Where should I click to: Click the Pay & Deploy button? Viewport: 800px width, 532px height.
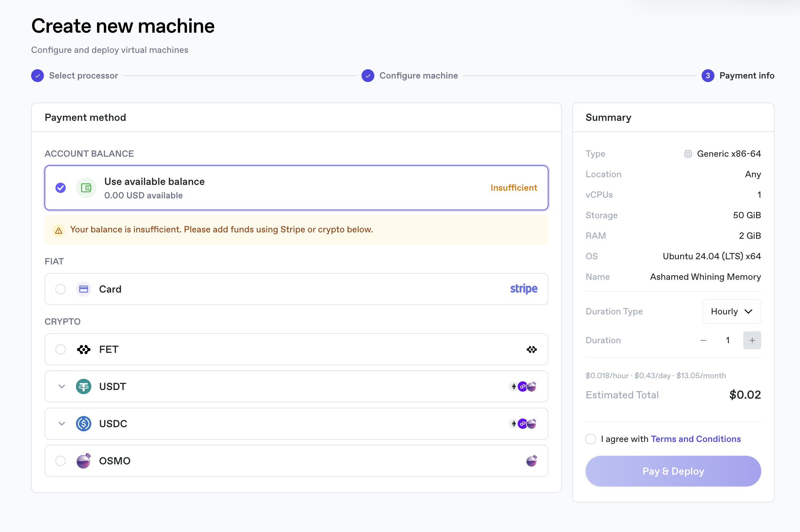(673, 471)
